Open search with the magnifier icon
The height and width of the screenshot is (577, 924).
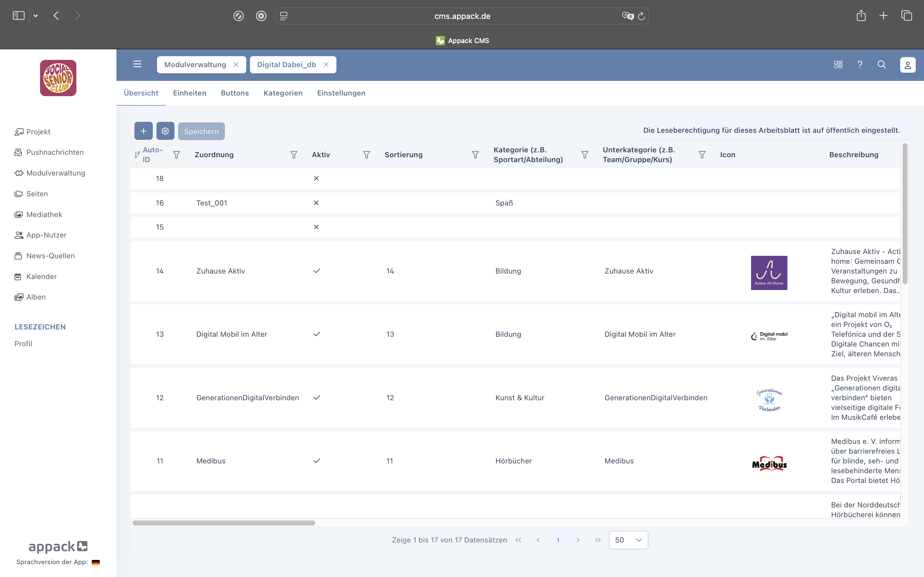click(881, 64)
